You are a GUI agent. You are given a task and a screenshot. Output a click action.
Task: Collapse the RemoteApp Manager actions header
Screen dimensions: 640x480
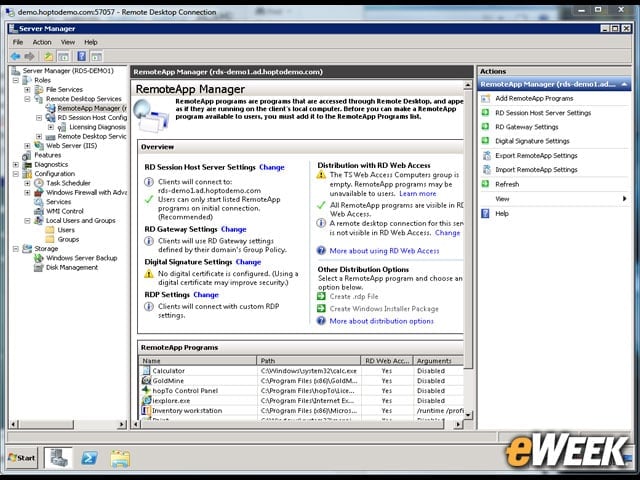coord(624,84)
